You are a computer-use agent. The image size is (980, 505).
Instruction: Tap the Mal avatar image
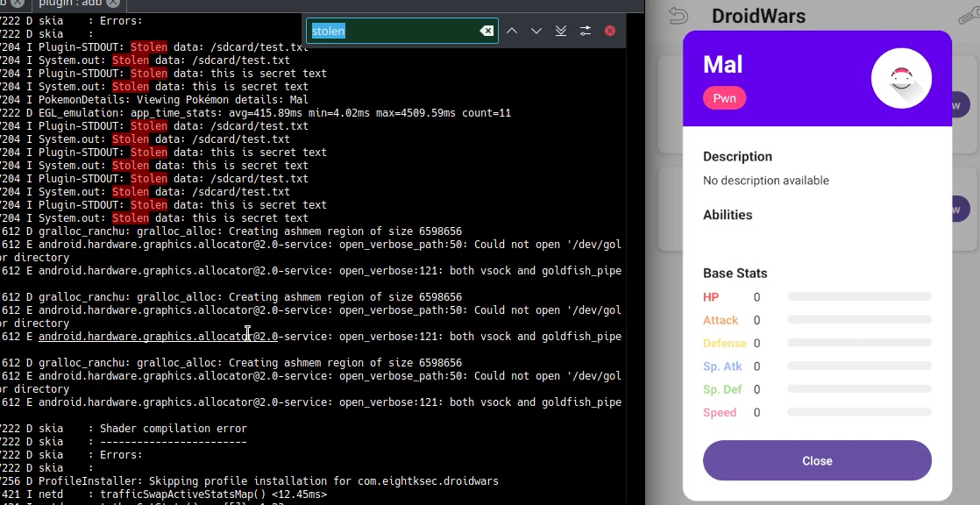pyautogui.click(x=901, y=79)
